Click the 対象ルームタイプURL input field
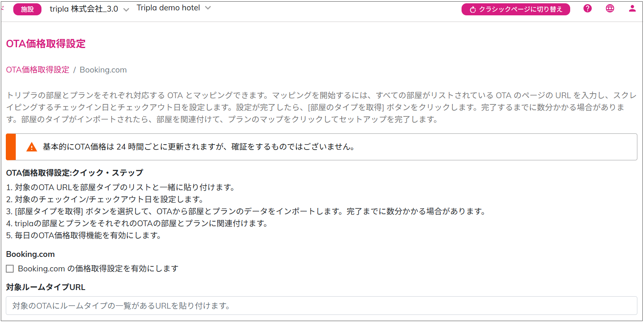 pyautogui.click(x=321, y=306)
